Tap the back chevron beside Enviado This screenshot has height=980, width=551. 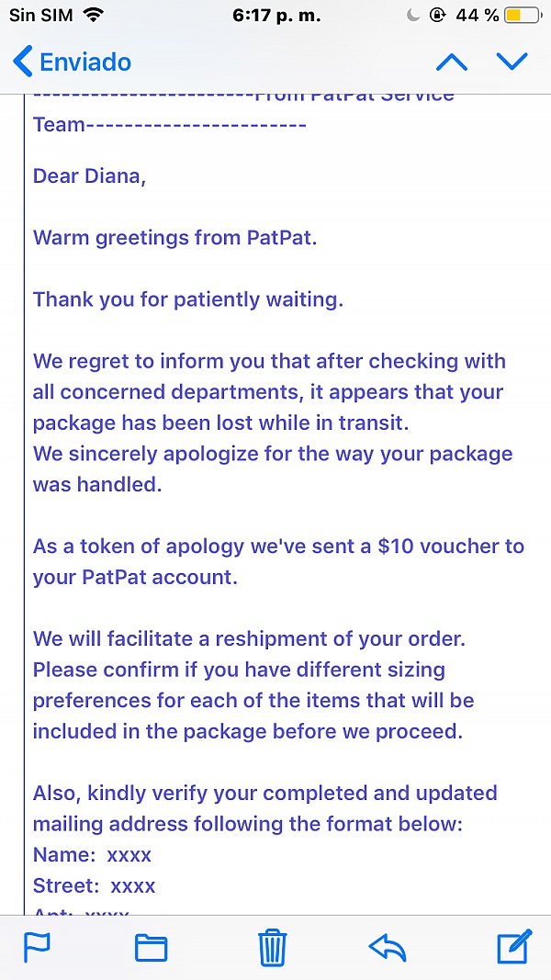pos(22,62)
